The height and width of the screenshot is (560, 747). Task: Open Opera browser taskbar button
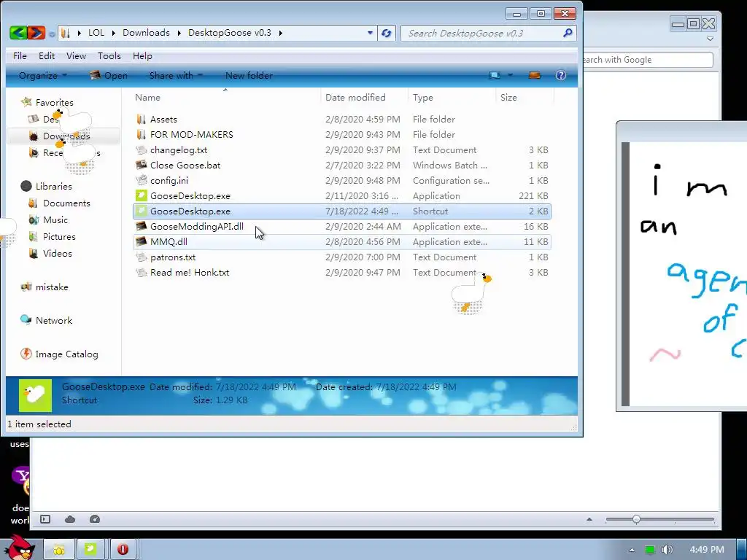(x=123, y=550)
